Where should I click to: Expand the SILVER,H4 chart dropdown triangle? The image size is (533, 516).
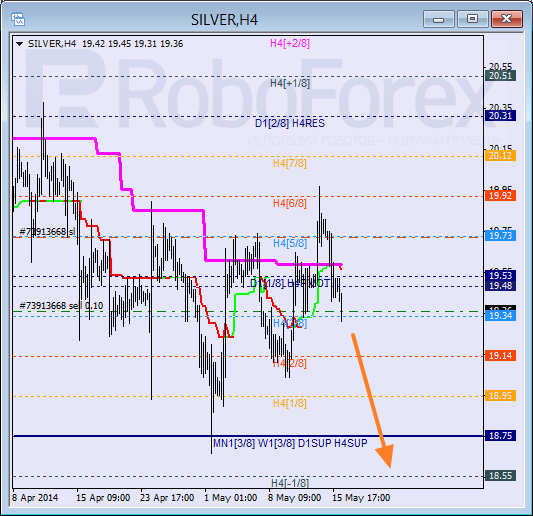pyautogui.click(x=20, y=44)
